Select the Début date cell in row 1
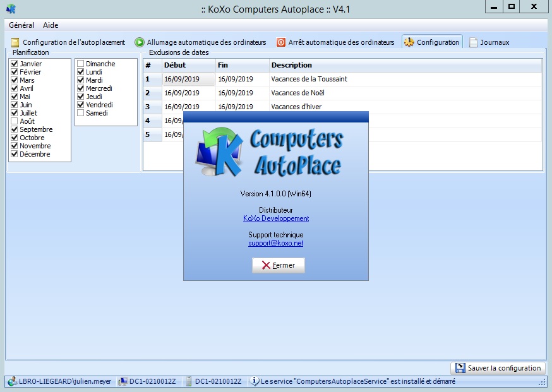 coord(189,79)
